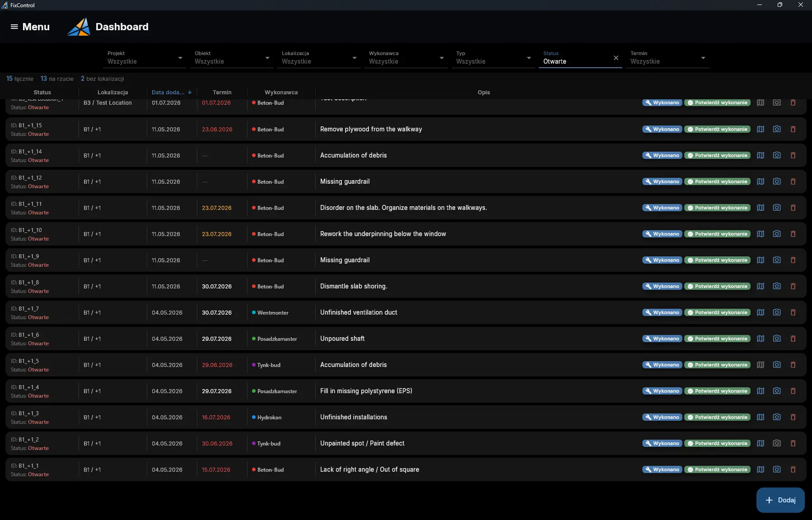Click the Wykonawca column header
Image resolution: width=812 pixels, height=520 pixels.
point(281,92)
